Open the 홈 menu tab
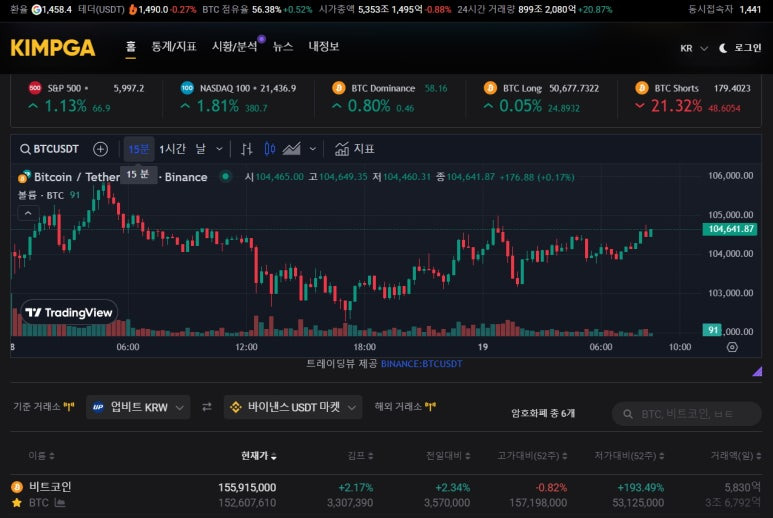The image size is (773, 518). 130,46
